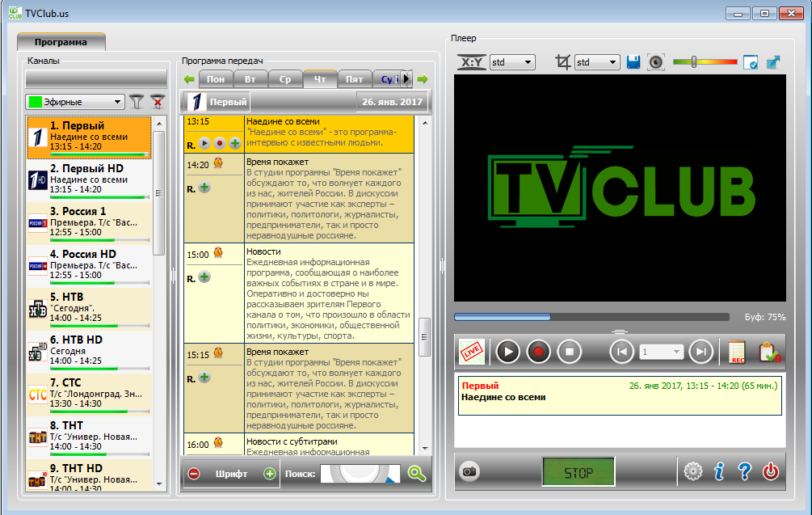Take a snapshot with the camera icon
The height and width of the screenshot is (515, 812).
pyautogui.click(x=469, y=471)
